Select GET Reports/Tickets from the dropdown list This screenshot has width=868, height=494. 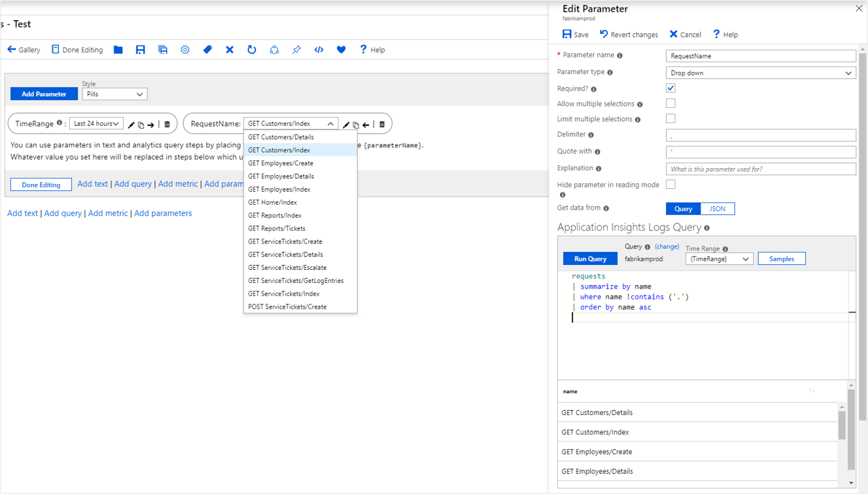[x=275, y=228]
